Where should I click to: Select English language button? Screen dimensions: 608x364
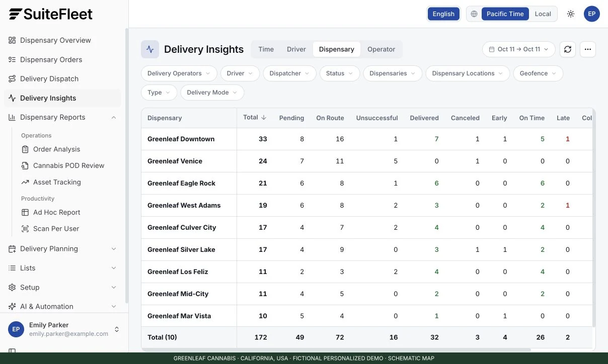(443, 14)
